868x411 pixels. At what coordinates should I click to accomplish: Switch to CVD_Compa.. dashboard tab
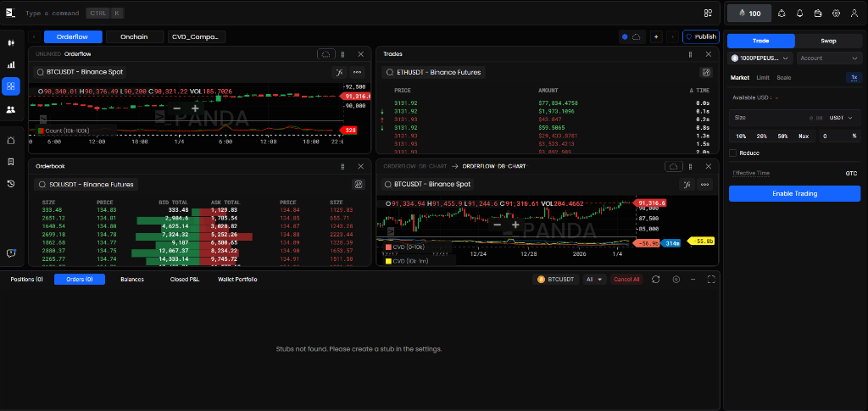(197, 37)
